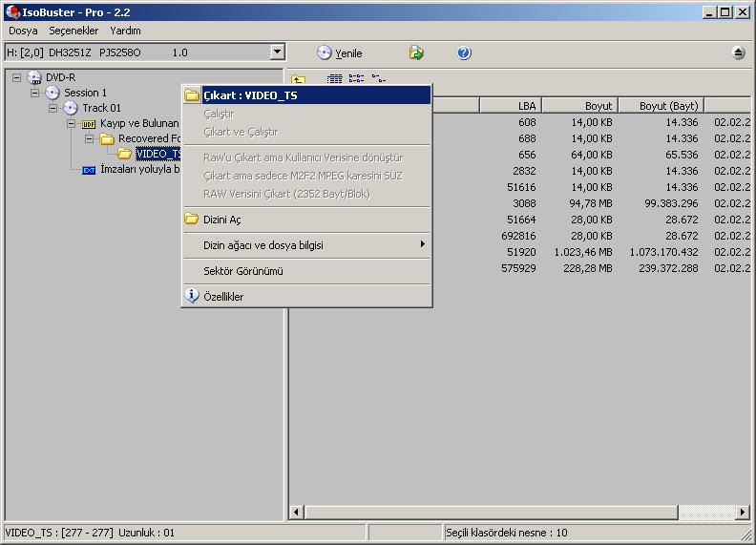Select the Track 01 disc icon
Viewport: 756px width, 545px height.
point(71,108)
